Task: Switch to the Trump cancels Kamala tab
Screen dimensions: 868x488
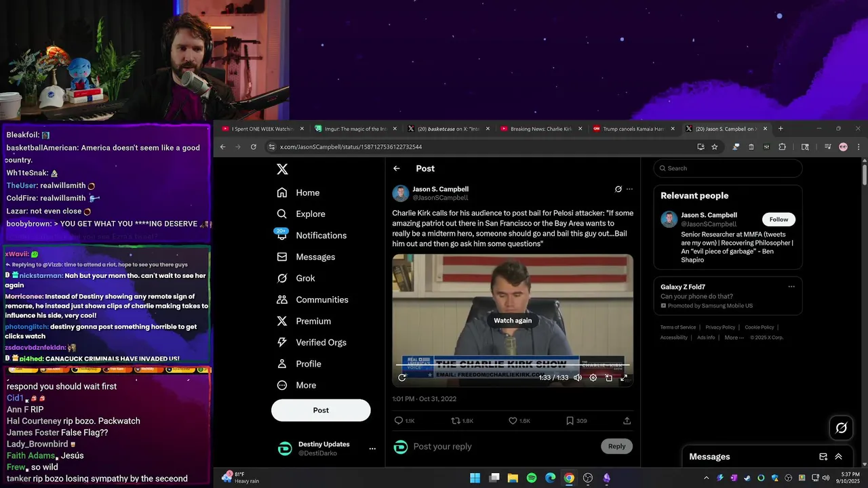Action: pyautogui.click(x=634, y=129)
